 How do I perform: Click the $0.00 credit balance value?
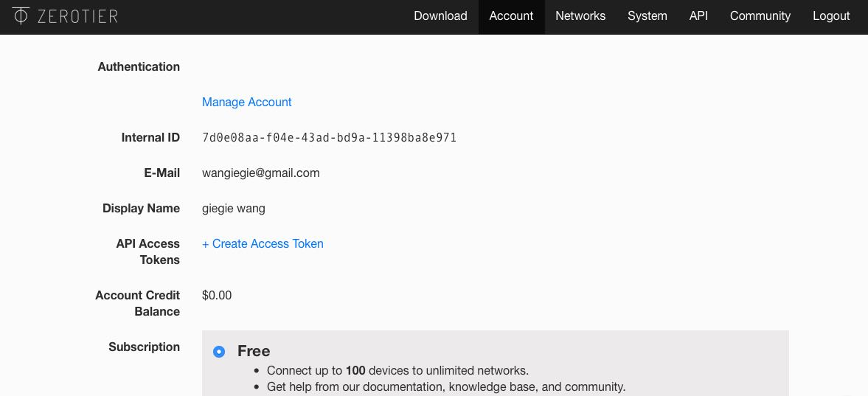point(217,295)
